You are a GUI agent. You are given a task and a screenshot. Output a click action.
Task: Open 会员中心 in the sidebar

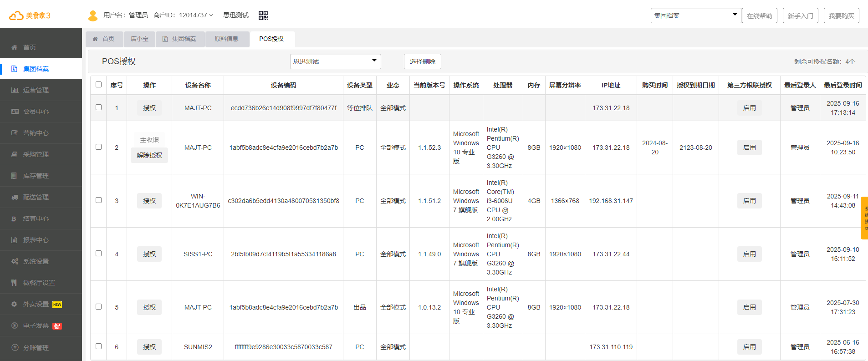(x=36, y=112)
